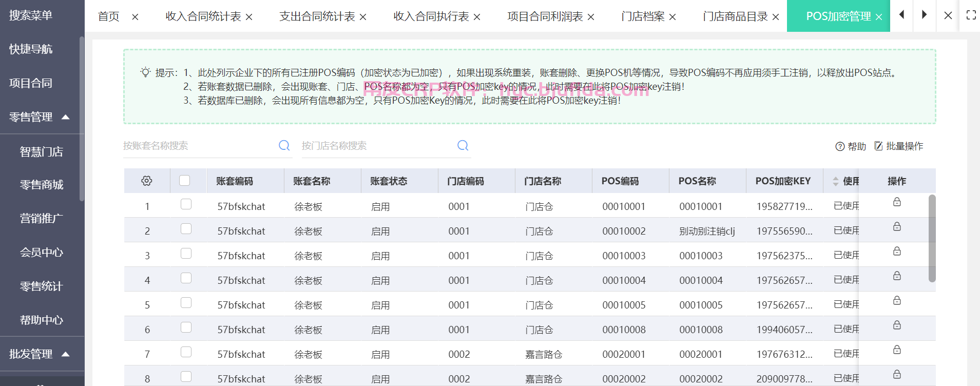Switch to the 门店商品目录 tab
The width and height of the screenshot is (980, 386).
[735, 16]
